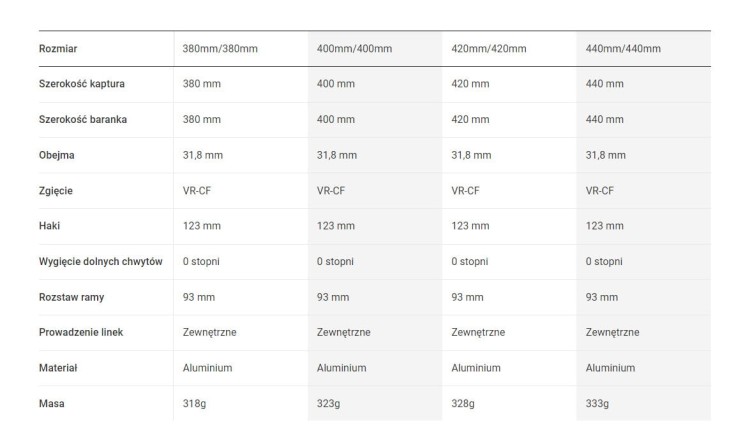Select the Szerokość baranka row label
The width and height of the screenshot is (750, 446).
83,120
